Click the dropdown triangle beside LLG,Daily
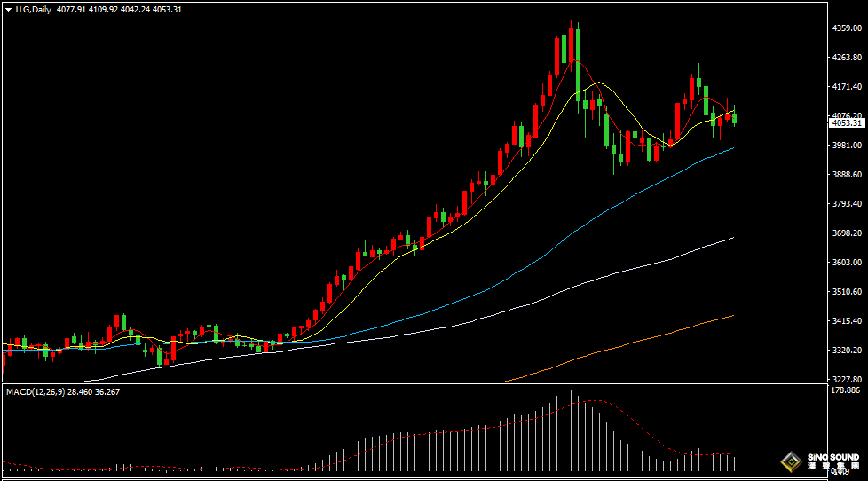The image size is (868, 481). point(8,9)
